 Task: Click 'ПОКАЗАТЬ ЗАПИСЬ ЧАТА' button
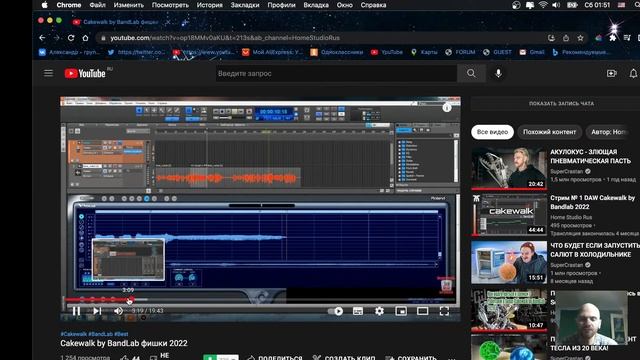pyautogui.click(x=561, y=104)
